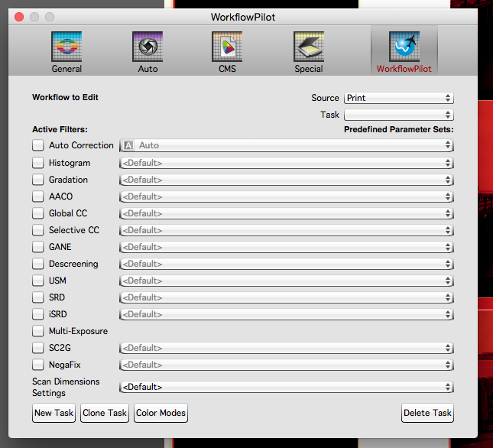The height and width of the screenshot is (448, 493).
Task: Enable the Global CC checkbox
Action: pos(38,213)
